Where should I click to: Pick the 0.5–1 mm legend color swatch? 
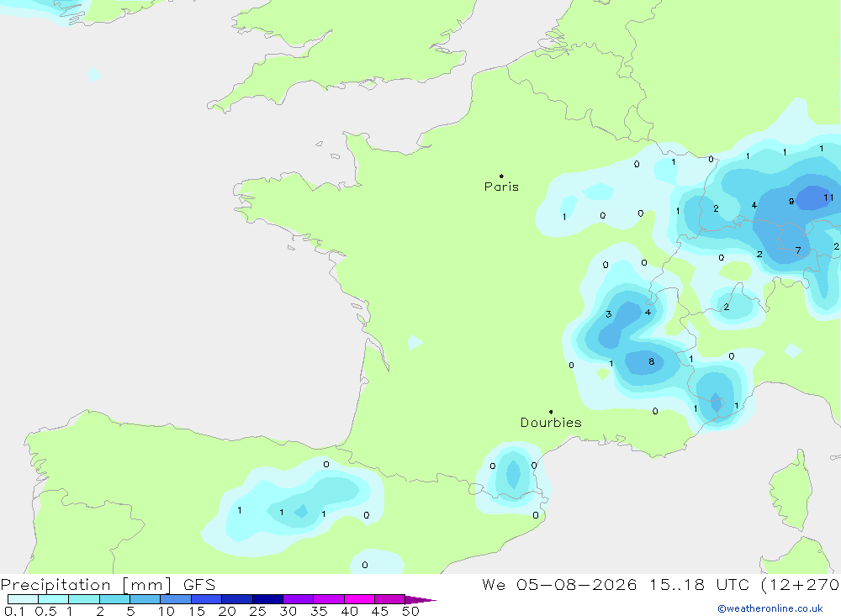(x=54, y=599)
